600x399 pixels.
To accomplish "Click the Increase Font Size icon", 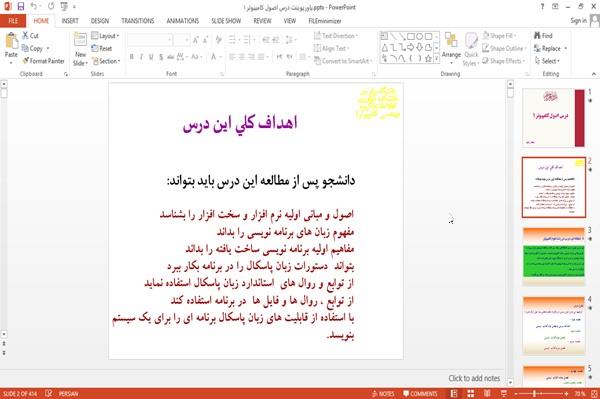I will click(x=196, y=40).
